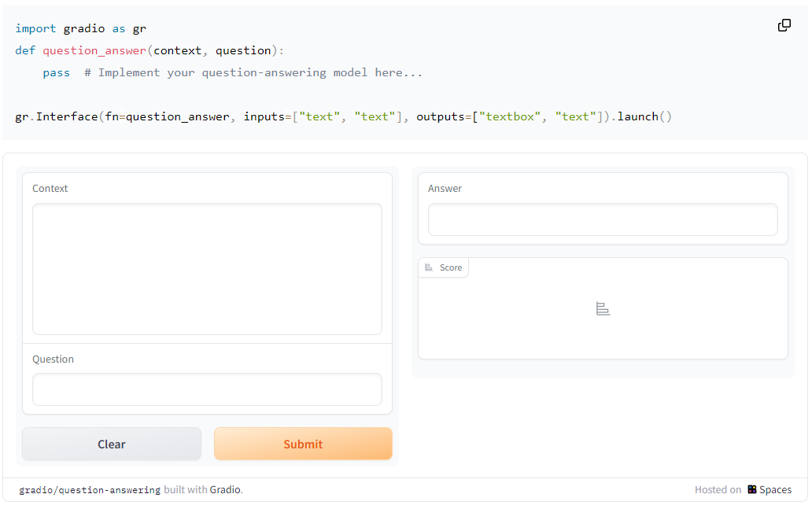Focus the Context text area
812x505 pixels.
click(207, 269)
